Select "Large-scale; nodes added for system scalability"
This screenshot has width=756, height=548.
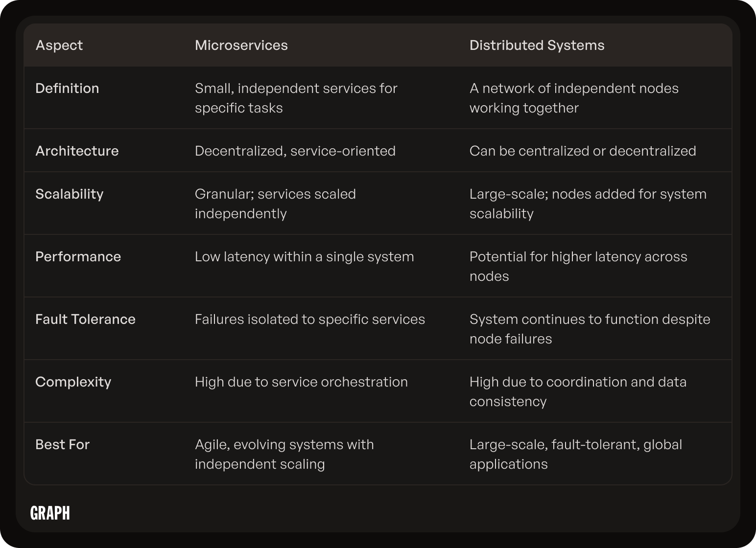pos(588,204)
